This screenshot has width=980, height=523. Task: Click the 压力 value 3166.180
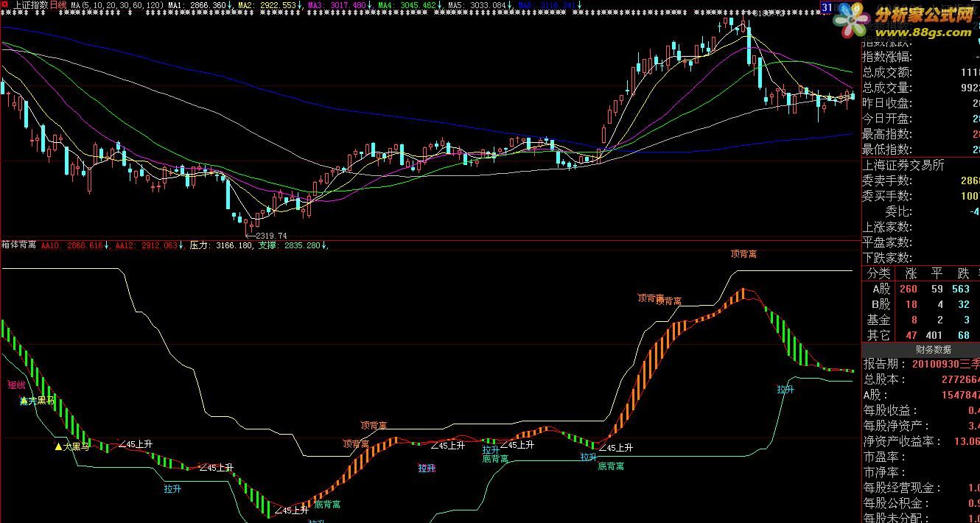(234, 245)
